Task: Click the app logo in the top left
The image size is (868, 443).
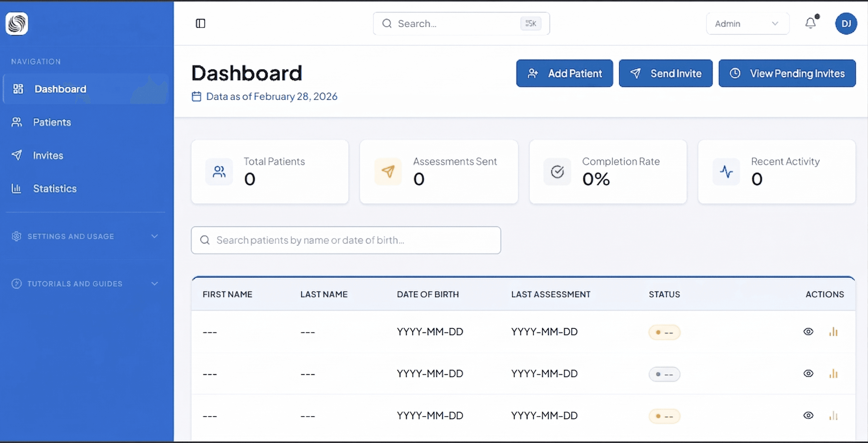Action: [x=17, y=23]
